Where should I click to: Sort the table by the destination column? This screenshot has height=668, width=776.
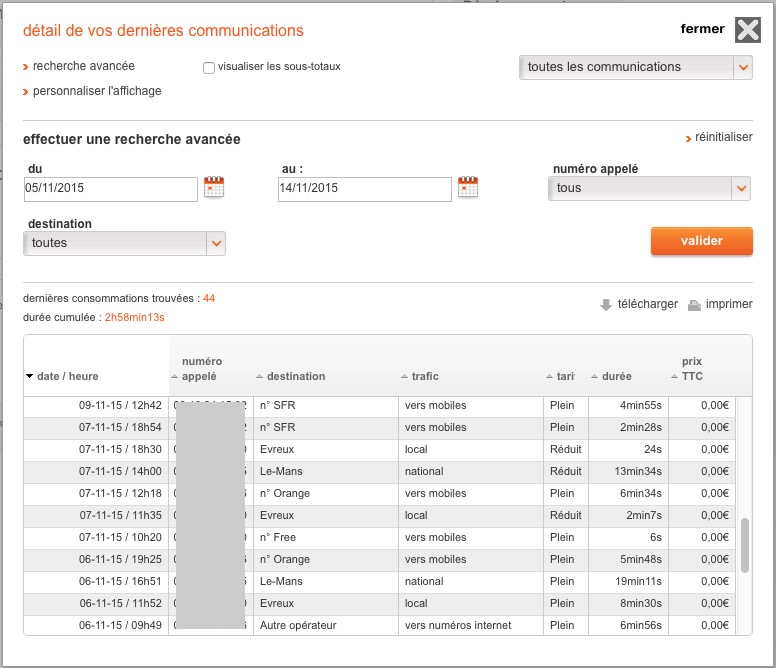(295, 376)
